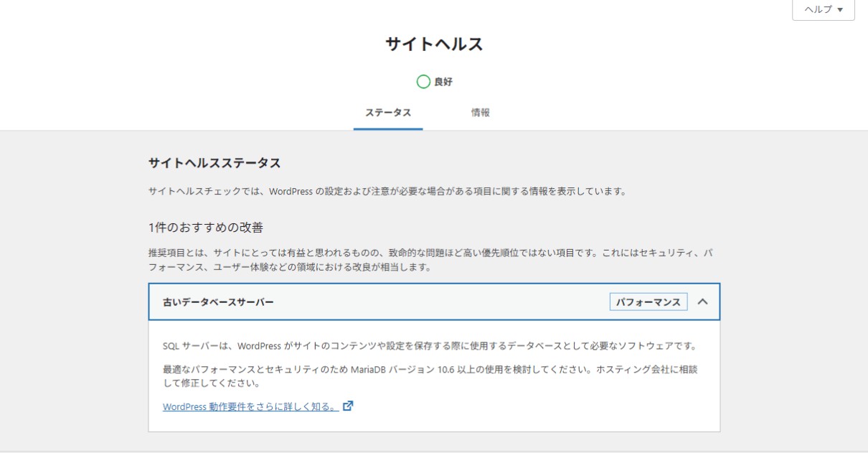Click the blue underline beneath ステータス tab
The height and width of the screenshot is (453, 868).
[x=387, y=129]
